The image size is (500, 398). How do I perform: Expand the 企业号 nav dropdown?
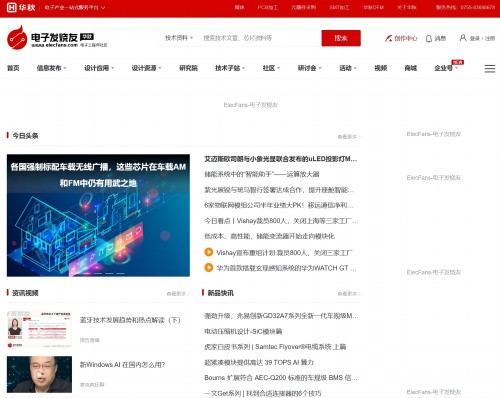click(x=446, y=68)
